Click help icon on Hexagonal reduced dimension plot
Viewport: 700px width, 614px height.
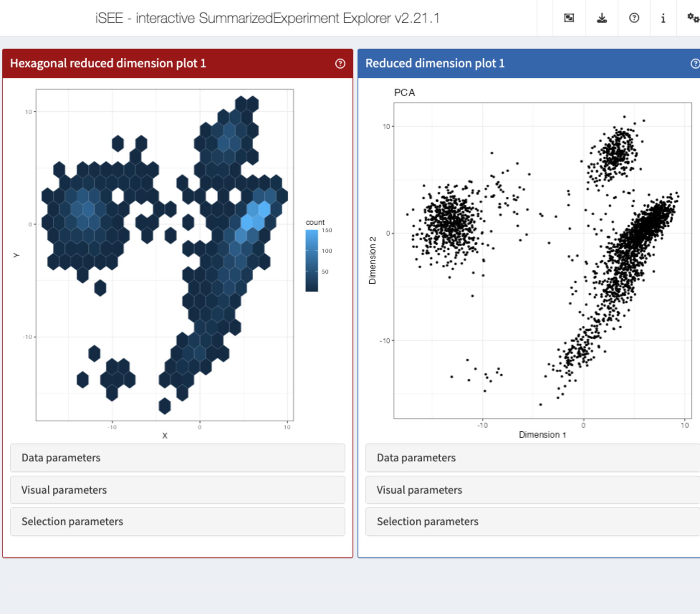click(340, 64)
